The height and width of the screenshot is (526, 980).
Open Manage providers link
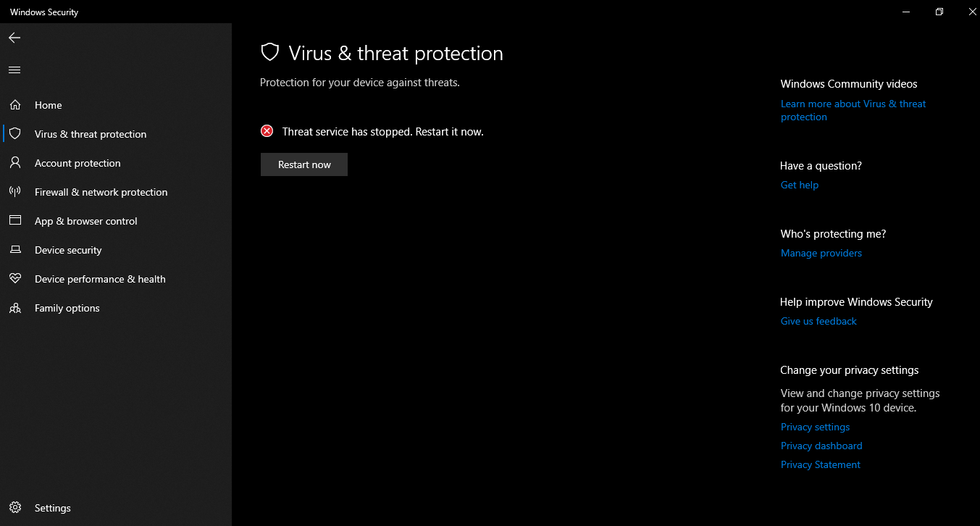(x=821, y=253)
